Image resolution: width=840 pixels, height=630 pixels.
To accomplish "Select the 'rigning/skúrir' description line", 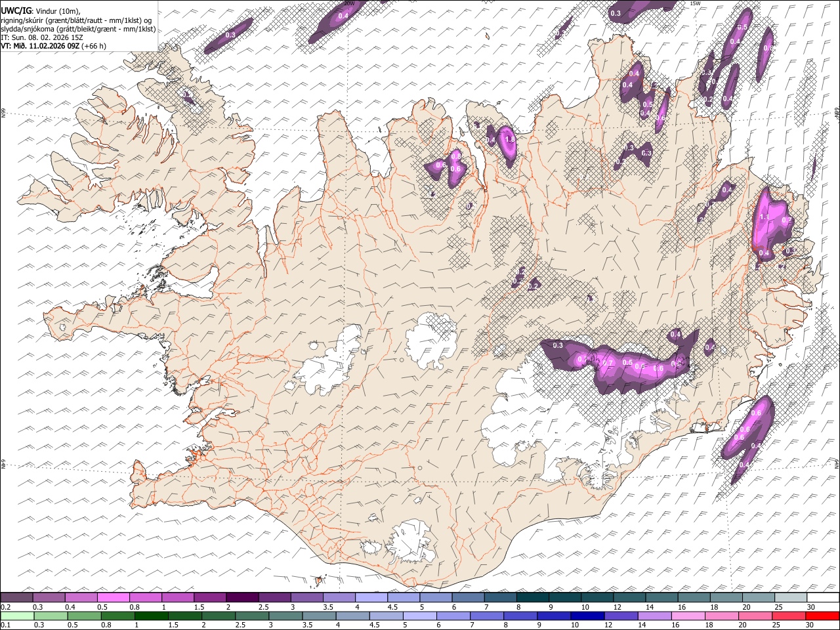I will coord(76,20).
